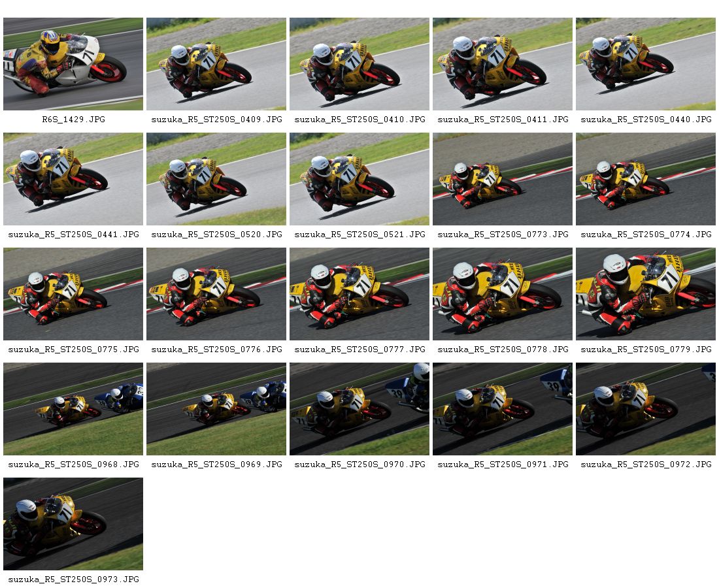View the suzuka_R5_ST250S_0521.JPG image
This screenshot has height=588, width=719.
359,179
